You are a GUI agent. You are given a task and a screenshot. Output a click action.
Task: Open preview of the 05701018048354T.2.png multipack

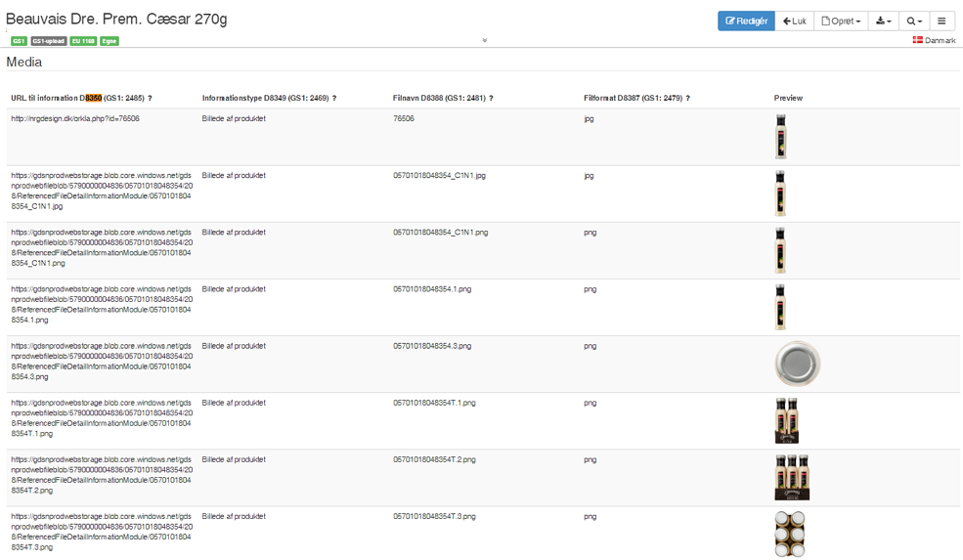pos(791,477)
